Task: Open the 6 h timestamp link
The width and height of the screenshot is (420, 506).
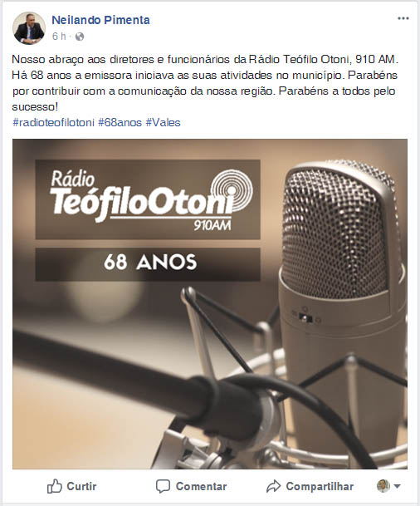Action: pyautogui.click(x=59, y=37)
